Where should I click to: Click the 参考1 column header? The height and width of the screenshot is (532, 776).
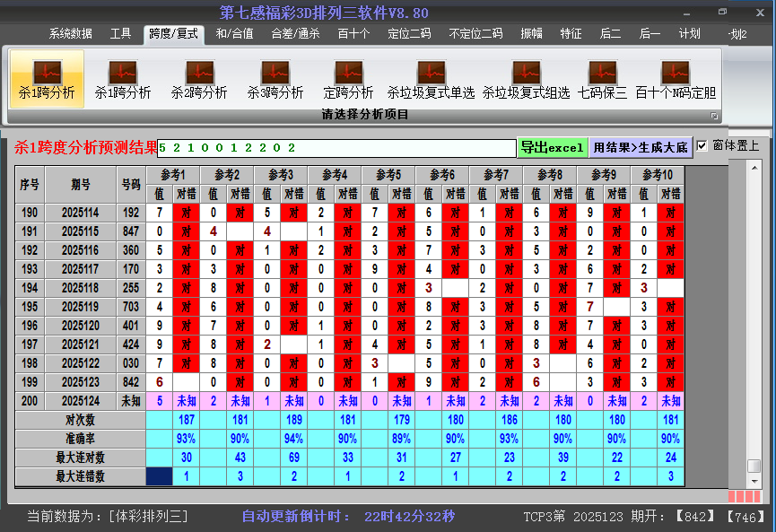tap(173, 175)
